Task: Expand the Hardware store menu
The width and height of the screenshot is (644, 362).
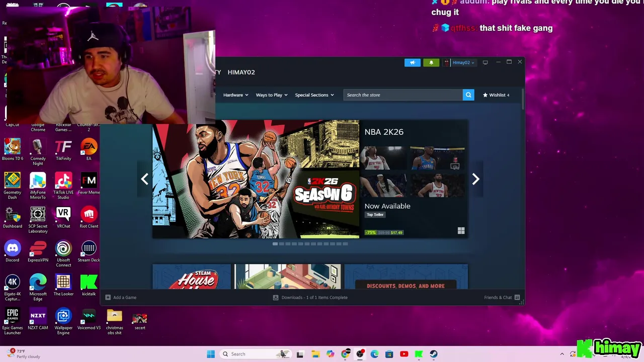Action: [x=236, y=95]
